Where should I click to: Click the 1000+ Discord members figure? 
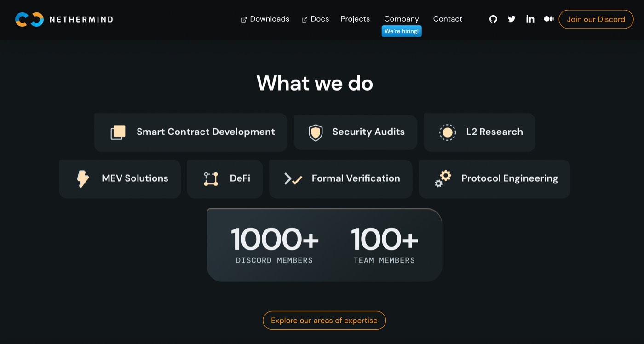(x=275, y=240)
